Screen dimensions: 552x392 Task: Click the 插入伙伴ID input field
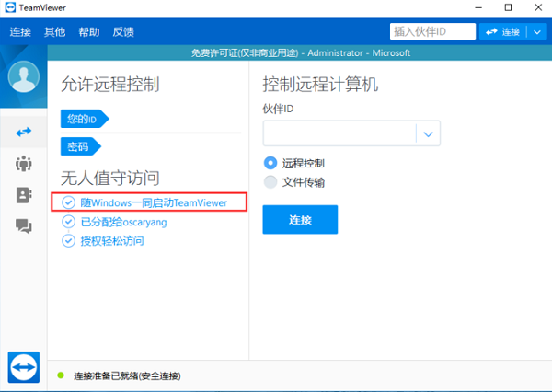(x=431, y=32)
